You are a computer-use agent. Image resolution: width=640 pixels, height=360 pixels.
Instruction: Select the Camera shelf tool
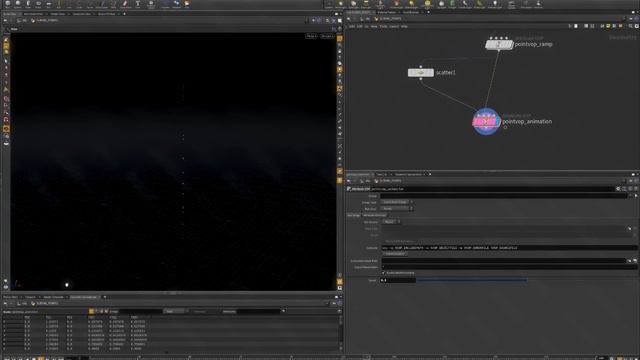click(329, 4)
